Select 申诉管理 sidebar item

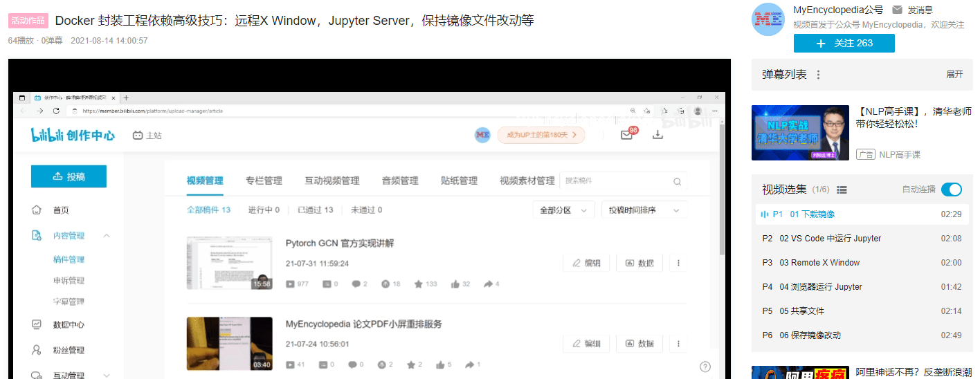click(69, 281)
